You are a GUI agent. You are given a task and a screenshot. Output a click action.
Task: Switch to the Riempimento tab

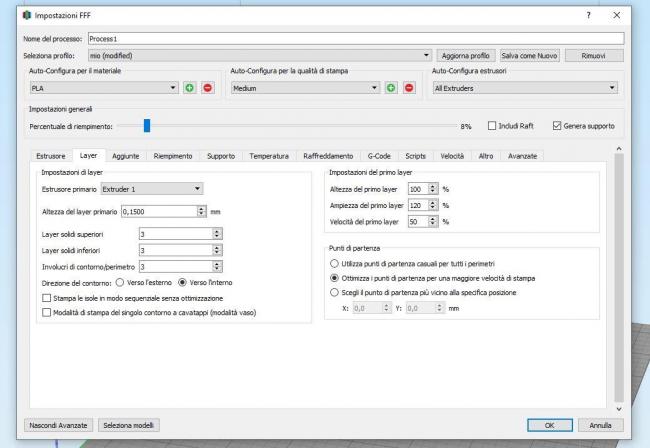pos(173,156)
